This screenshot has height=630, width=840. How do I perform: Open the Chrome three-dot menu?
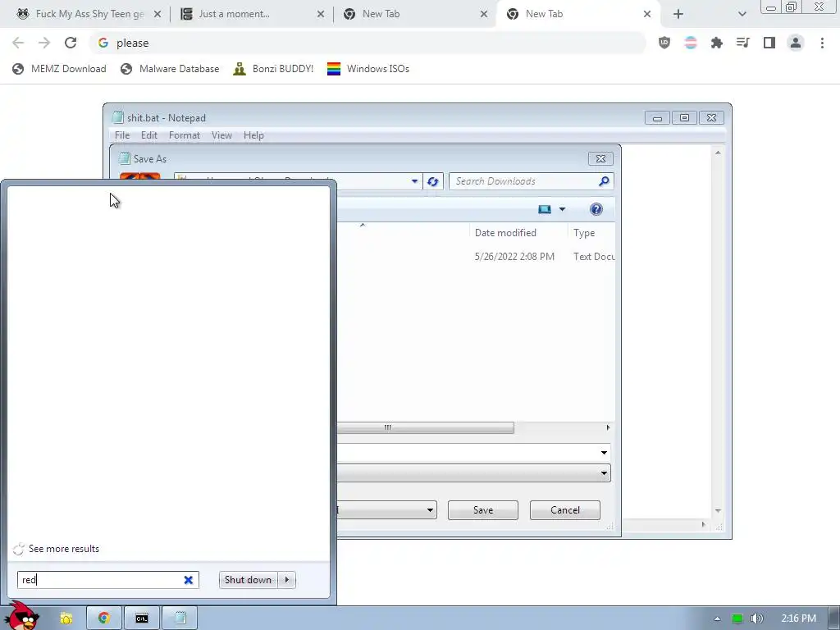pyautogui.click(x=822, y=43)
